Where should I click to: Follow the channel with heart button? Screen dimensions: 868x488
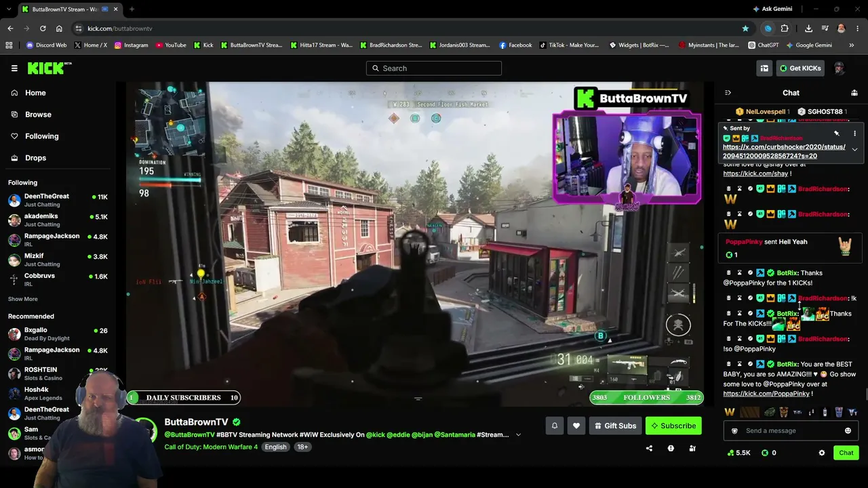click(x=576, y=426)
